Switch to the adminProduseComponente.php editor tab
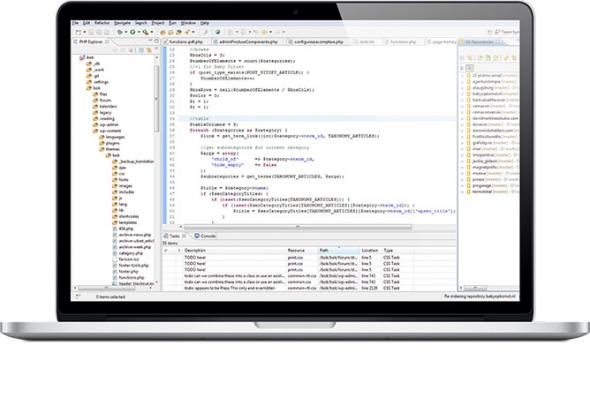Screen dimensions: 590x398 [248, 42]
